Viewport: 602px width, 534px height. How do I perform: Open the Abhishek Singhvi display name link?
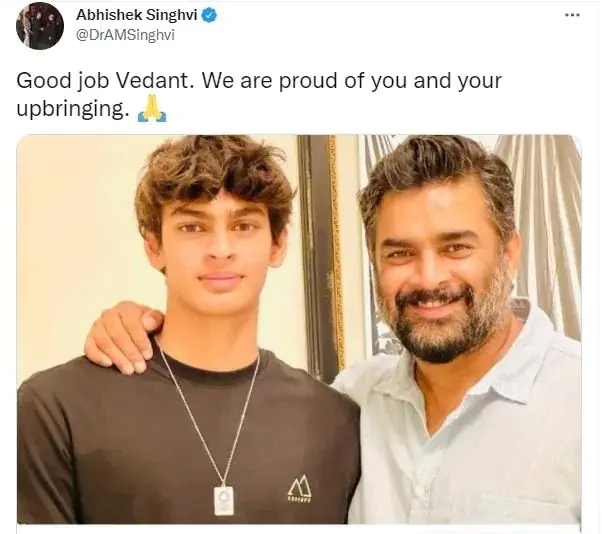(137, 15)
